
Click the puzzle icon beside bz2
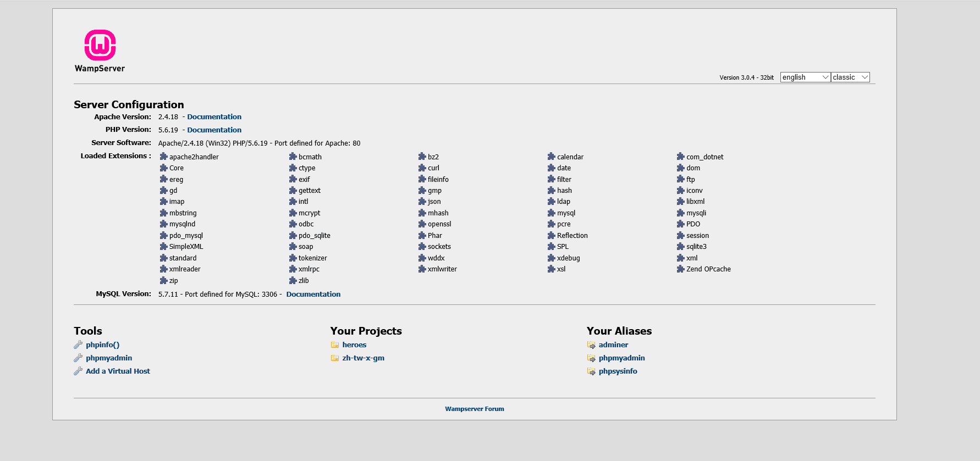[x=422, y=157]
